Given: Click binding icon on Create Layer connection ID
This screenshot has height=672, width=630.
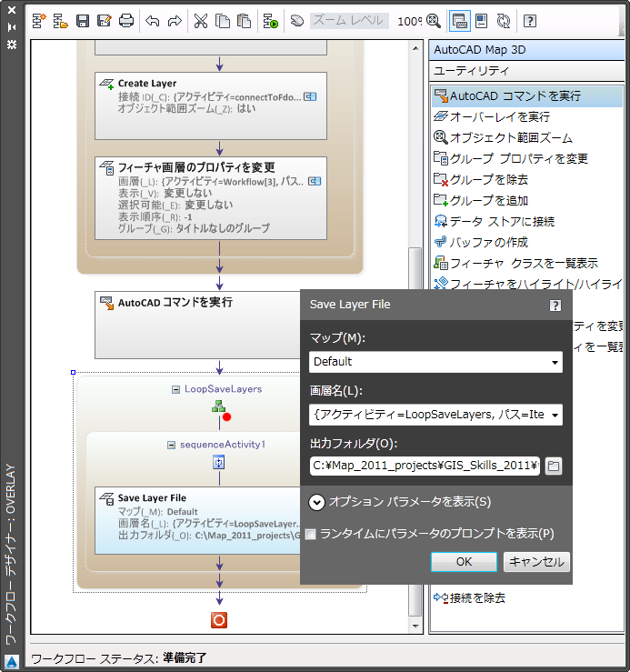Looking at the screenshot, I should pos(310,97).
